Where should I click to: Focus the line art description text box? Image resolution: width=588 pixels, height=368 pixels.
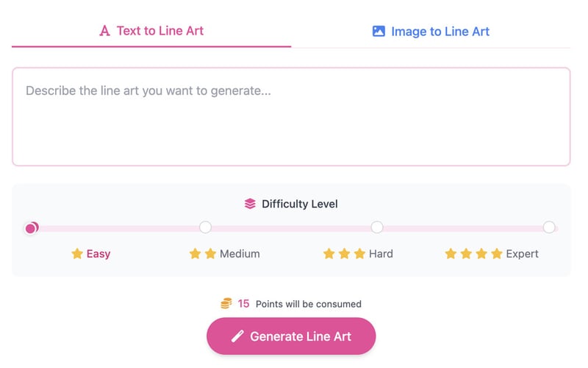[291, 116]
